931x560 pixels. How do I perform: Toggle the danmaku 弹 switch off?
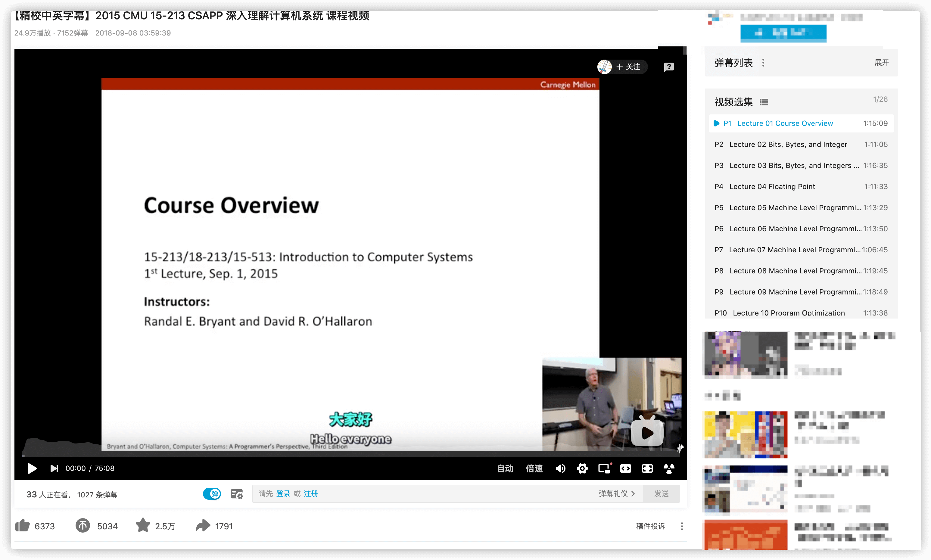212,494
